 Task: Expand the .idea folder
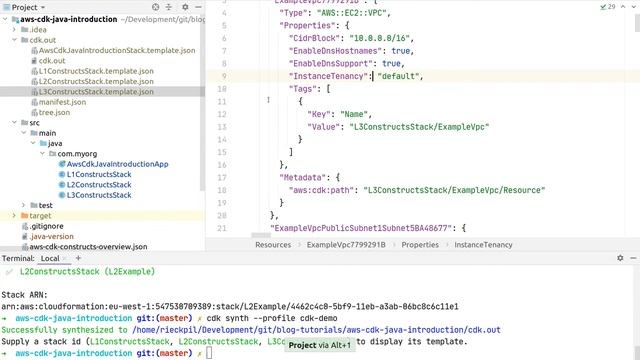click(14, 29)
